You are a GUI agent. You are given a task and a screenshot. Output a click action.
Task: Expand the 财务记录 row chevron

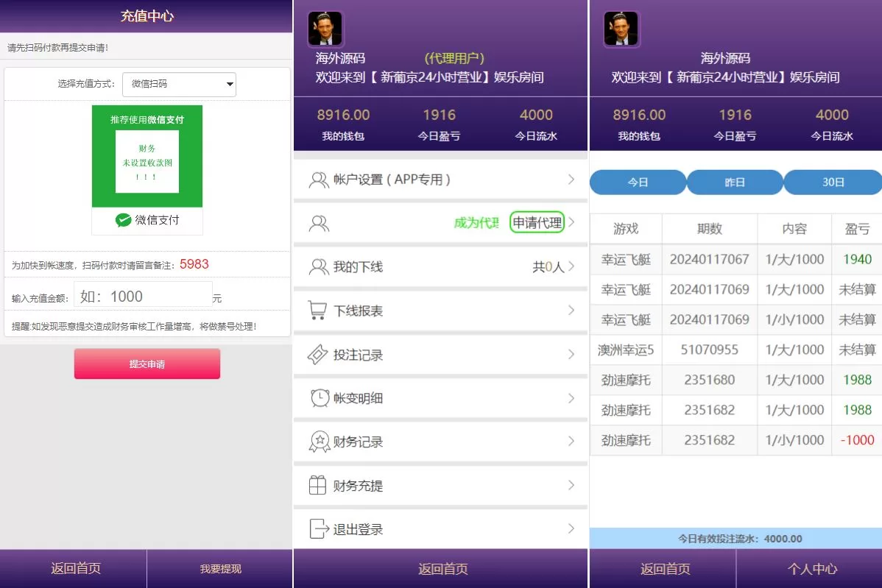[571, 442]
